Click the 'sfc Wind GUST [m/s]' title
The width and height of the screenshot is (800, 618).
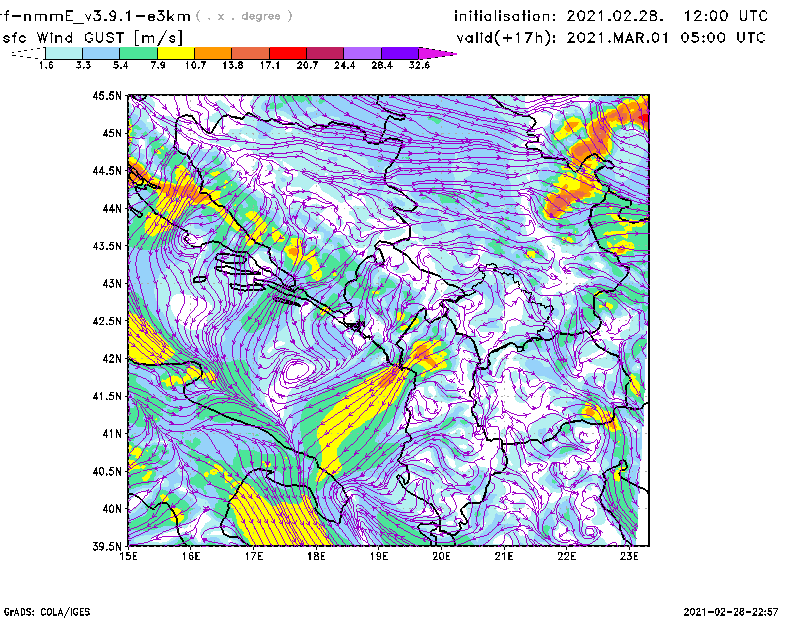(92, 38)
